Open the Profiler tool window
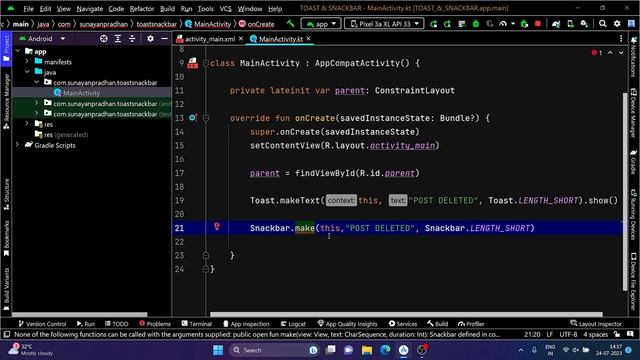 pyautogui.click(x=471, y=324)
